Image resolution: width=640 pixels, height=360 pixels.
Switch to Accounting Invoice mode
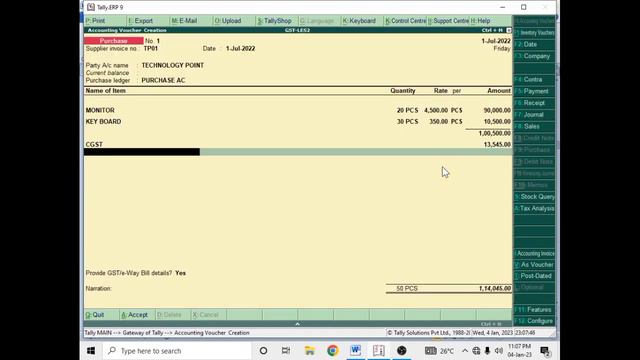534,253
